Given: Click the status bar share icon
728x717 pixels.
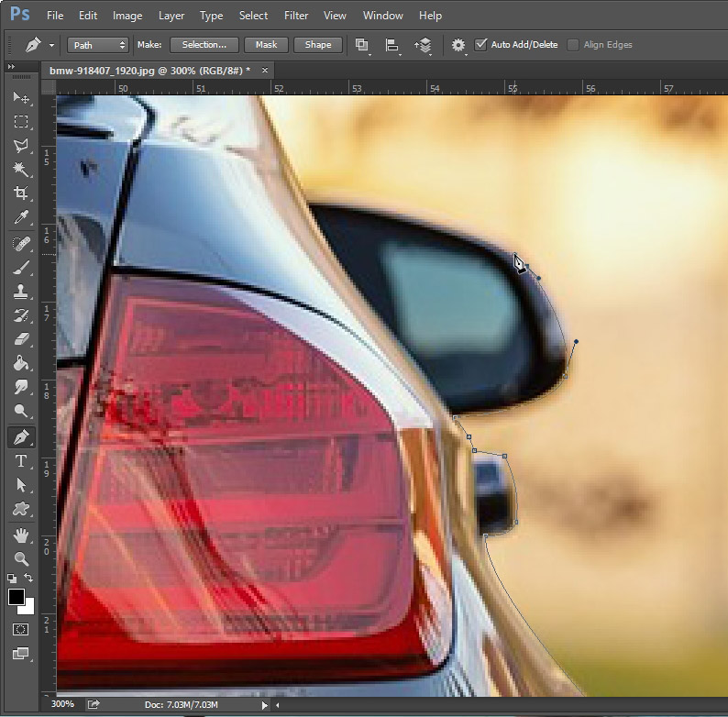Looking at the screenshot, I should tap(94, 704).
